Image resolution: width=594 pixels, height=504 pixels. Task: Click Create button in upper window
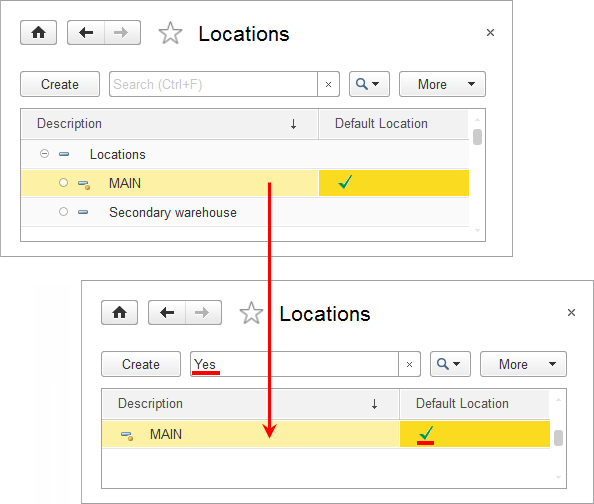coord(60,84)
